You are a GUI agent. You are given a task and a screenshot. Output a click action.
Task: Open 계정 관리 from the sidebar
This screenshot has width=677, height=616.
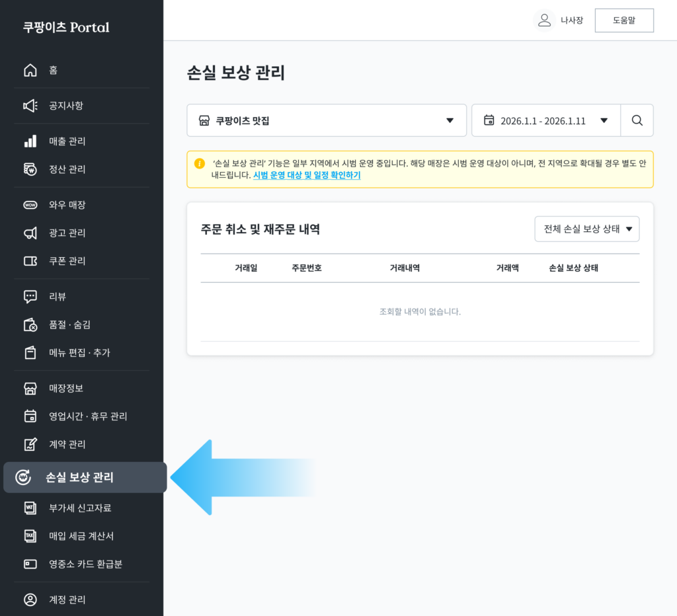67,600
